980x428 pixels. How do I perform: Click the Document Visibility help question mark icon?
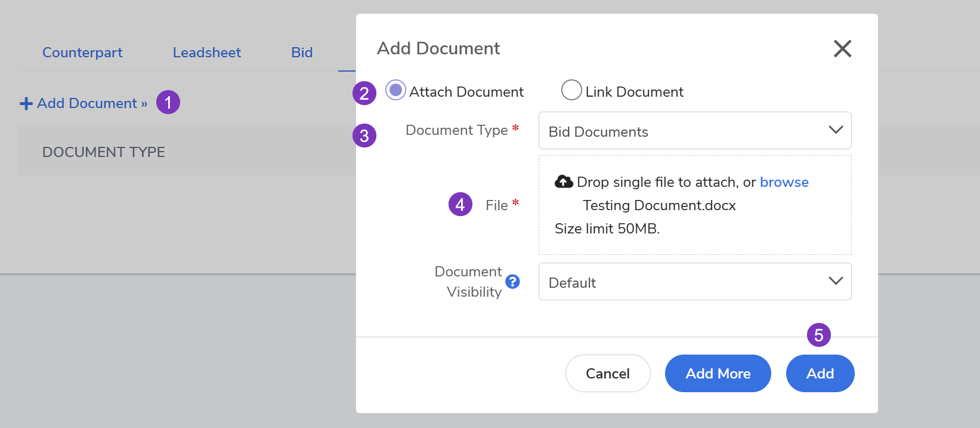click(x=512, y=282)
